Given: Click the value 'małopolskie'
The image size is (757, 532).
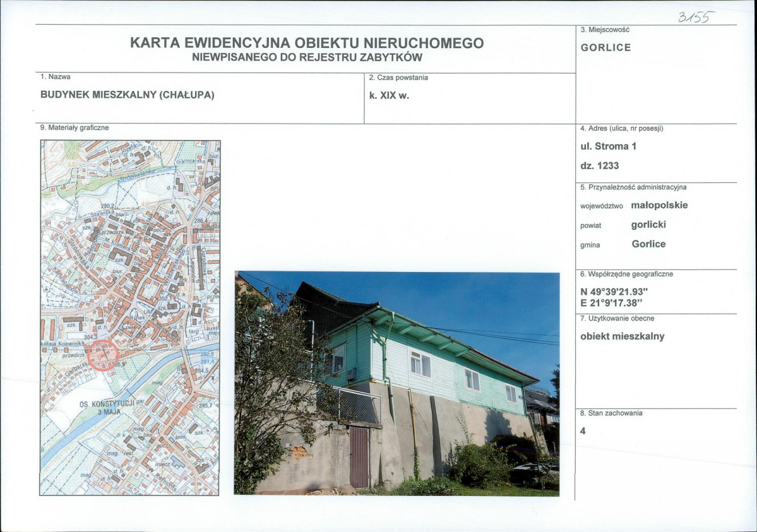Looking at the screenshot, I should coord(660,205).
